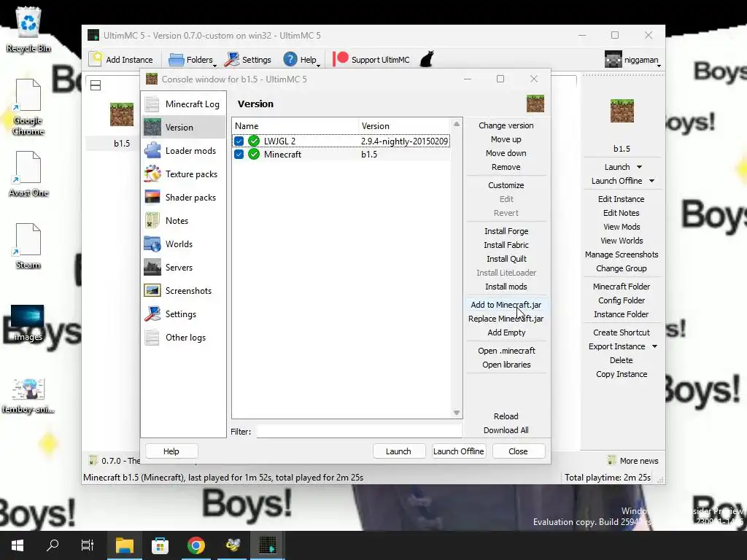Focus the Filter input field
This screenshot has height=560, width=747.
359,432
